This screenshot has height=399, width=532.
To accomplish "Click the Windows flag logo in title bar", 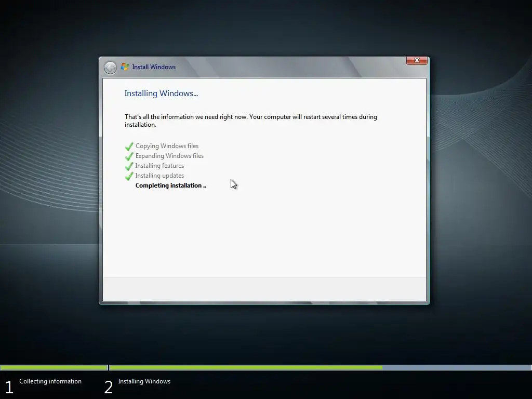I will (x=125, y=67).
